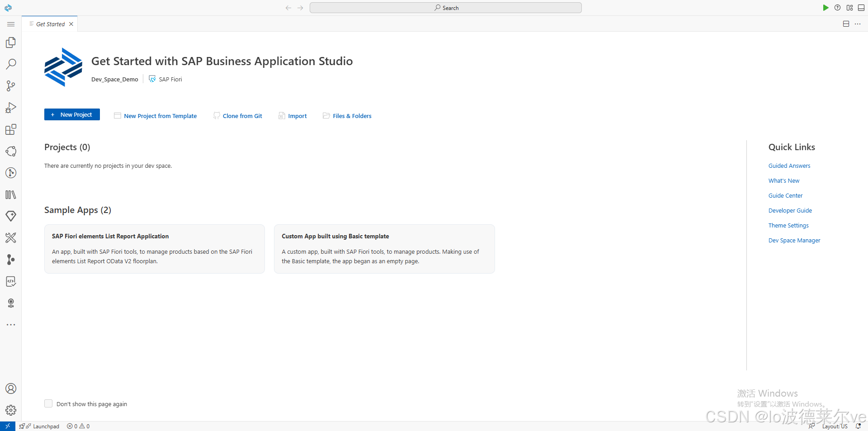Open the crossed tools sidebar icon

(x=11, y=238)
